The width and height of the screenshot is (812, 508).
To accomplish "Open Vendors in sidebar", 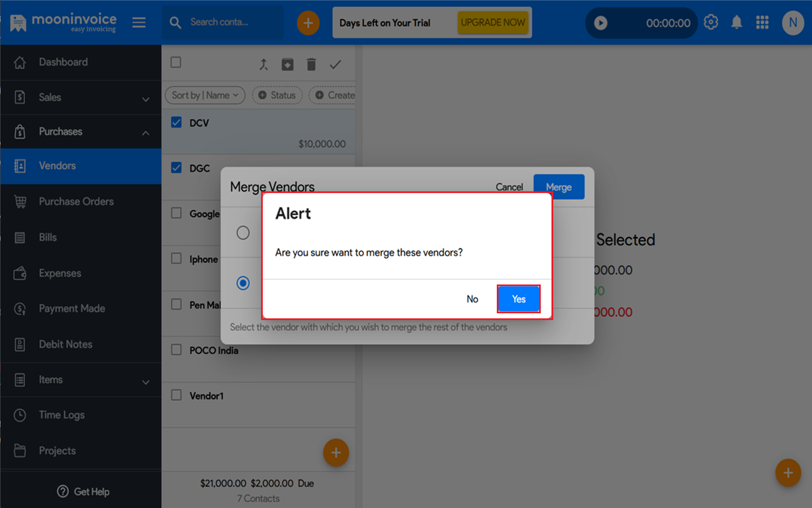I will [81, 166].
